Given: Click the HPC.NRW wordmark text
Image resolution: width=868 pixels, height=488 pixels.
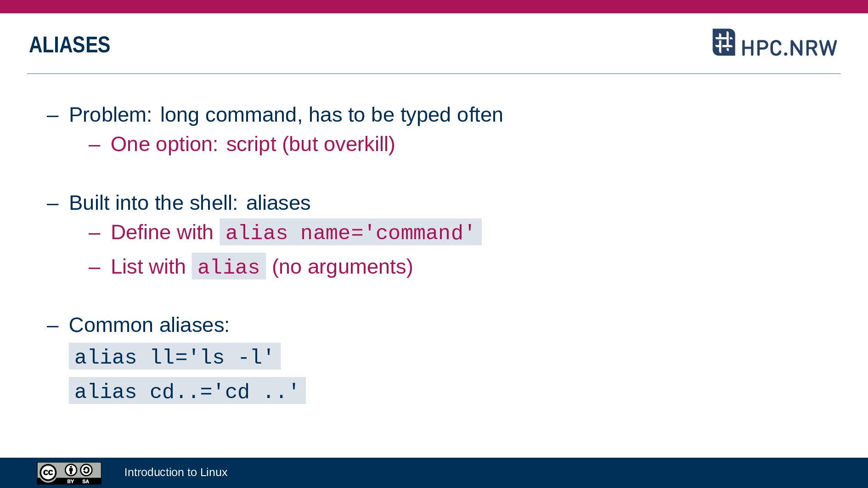Looking at the screenshot, I should tap(789, 48).
